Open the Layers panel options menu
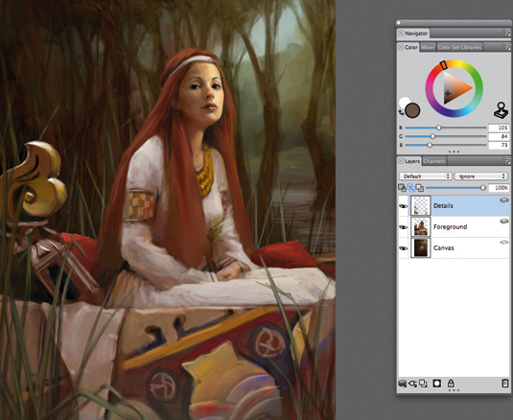 (x=506, y=160)
